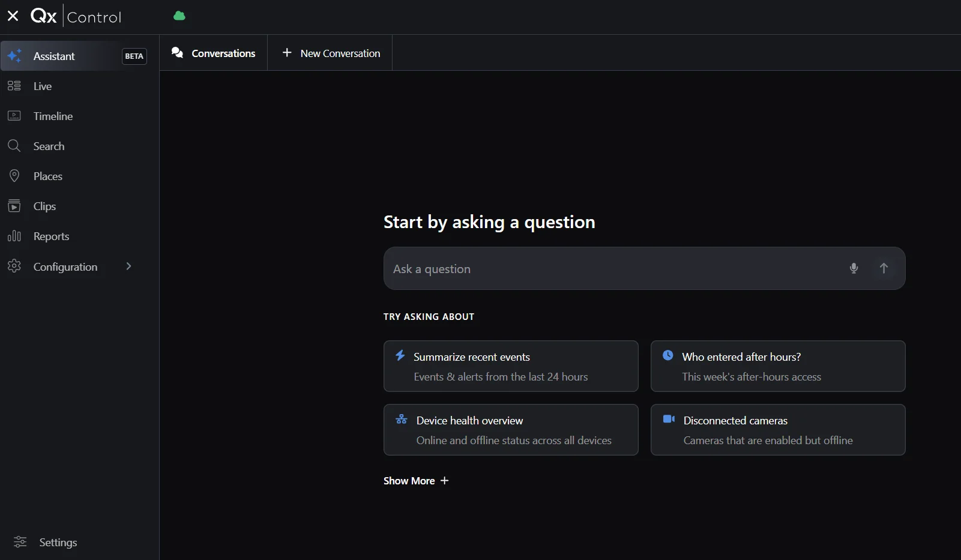961x560 pixels.
Task: Select the Who entered after hours suggestion
Action: point(778,366)
